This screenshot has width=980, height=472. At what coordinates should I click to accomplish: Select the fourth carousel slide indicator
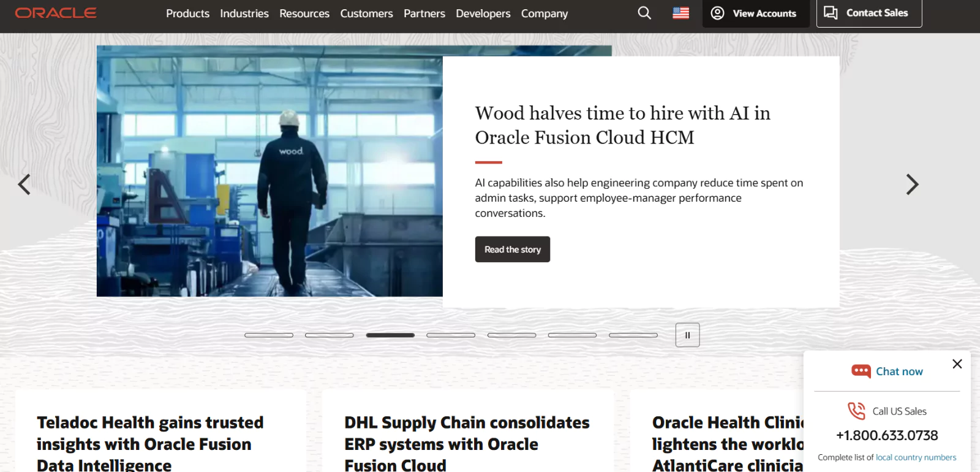click(451, 335)
